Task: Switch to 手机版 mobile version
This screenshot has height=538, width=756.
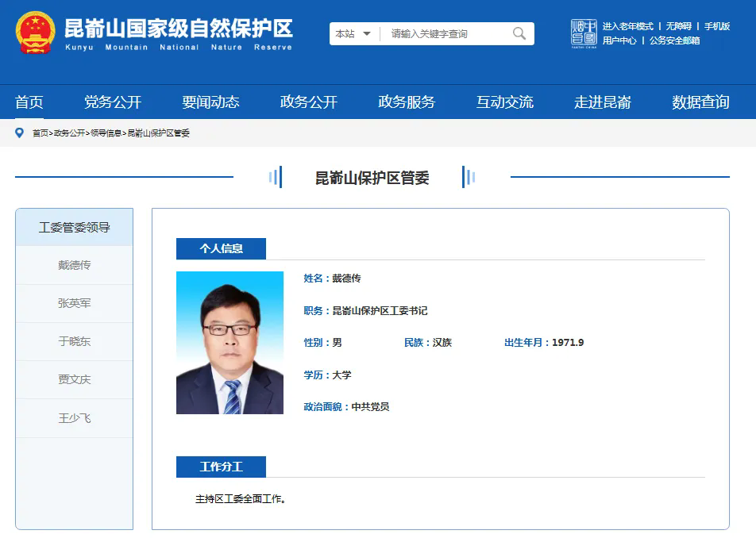Action: [717, 26]
